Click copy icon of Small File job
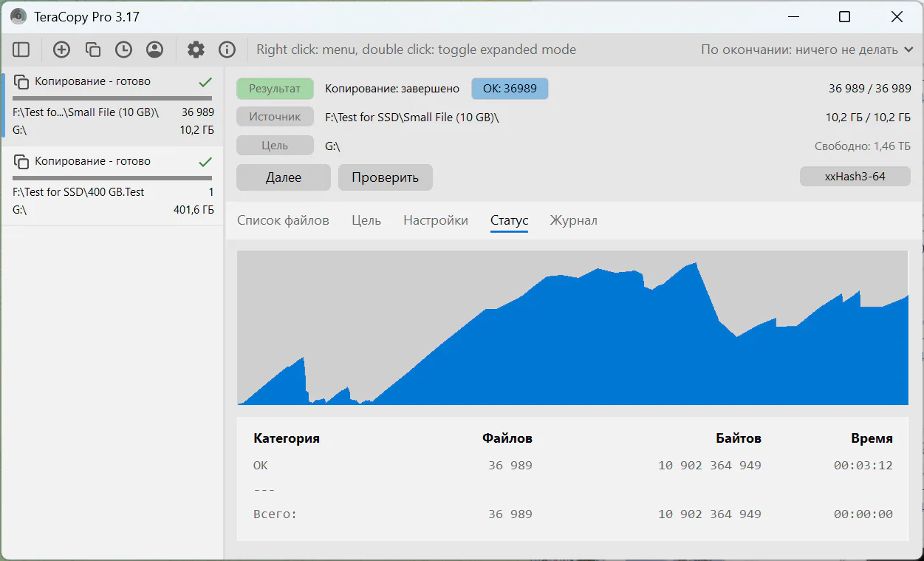 [x=21, y=82]
